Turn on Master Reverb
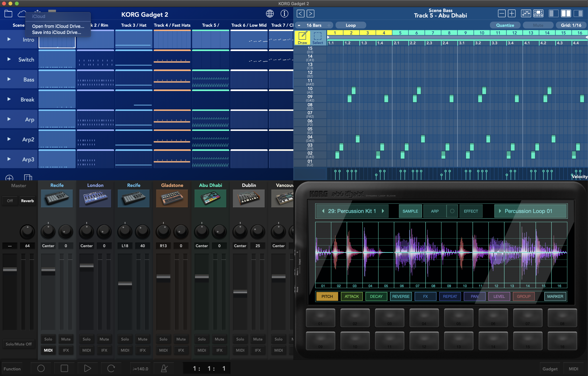 coord(27,201)
